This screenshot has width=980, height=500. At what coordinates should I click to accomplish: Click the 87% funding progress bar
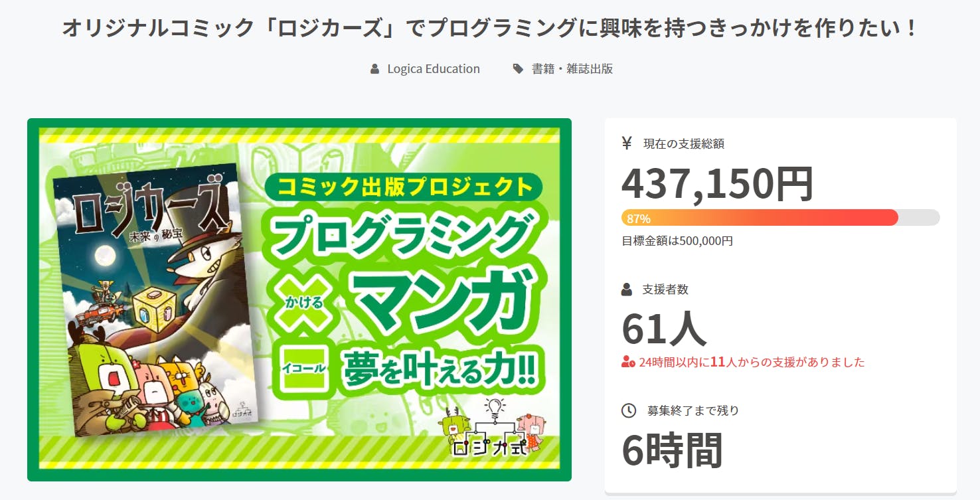coord(780,218)
